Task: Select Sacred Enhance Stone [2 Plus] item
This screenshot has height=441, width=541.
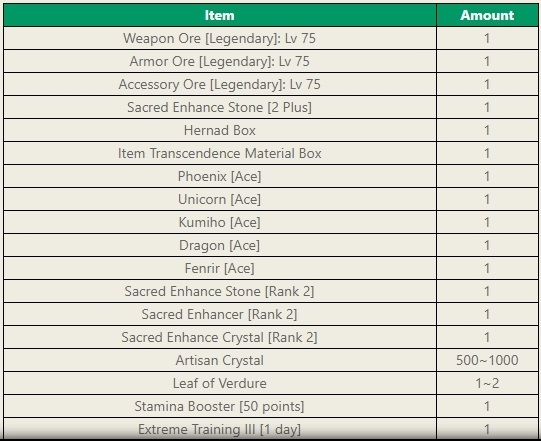Action: (x=220, y=107)
